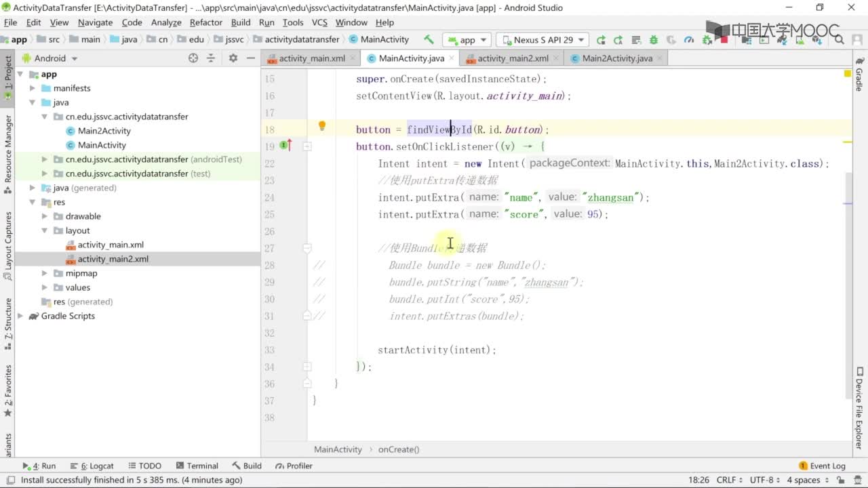
Task: Click the Debug app bug icon
Action: tap(654, 40)
